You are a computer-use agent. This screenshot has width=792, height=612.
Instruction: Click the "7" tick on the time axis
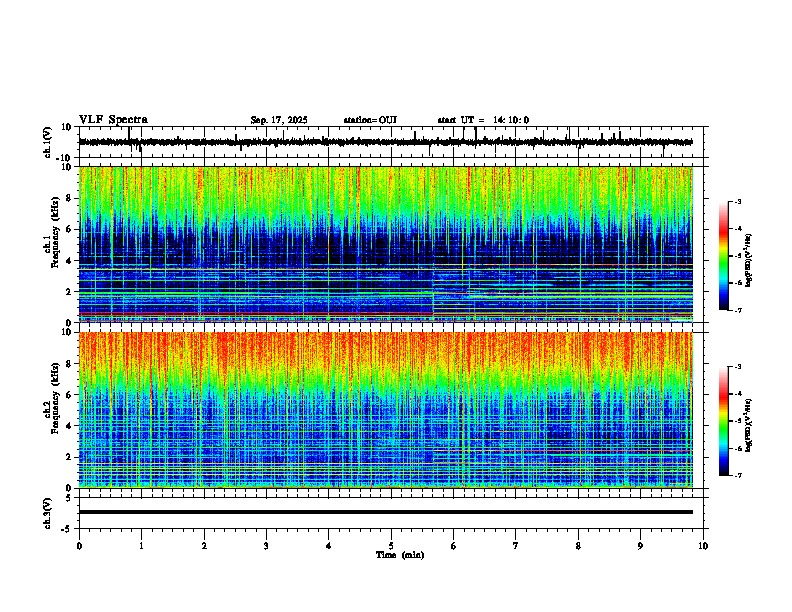coord(516,546)
